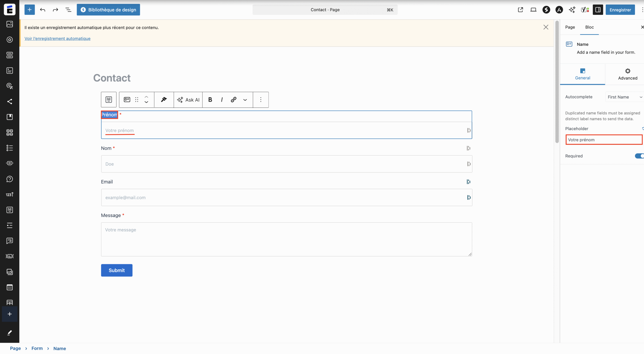The height and width of the screenshot is (354, 644).
Task: Open the document overview list icon
Action: coord(68,10)
